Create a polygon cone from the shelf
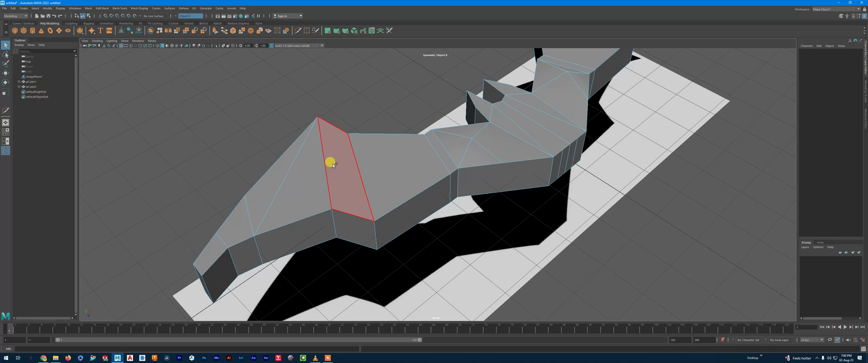The image size is (868, 363). click(41, 31)
